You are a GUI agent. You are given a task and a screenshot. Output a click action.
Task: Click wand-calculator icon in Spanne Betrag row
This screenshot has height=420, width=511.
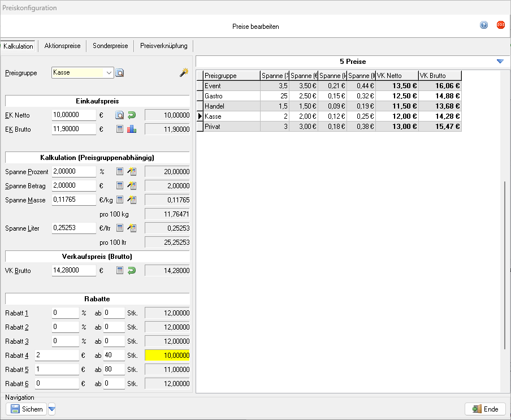tap(132, 185)
